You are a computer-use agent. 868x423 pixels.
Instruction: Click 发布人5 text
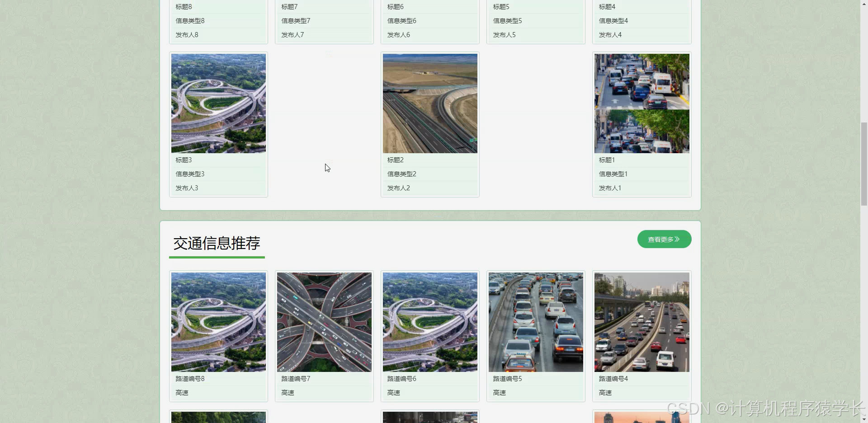pos(504,35)
